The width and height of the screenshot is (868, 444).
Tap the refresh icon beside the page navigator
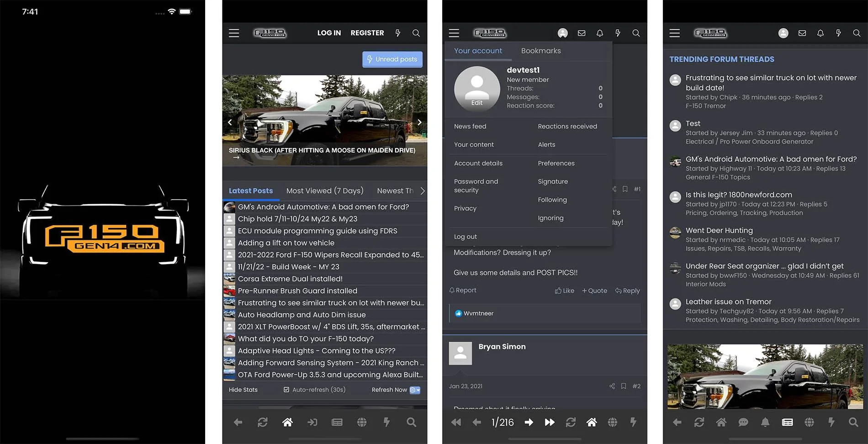[x=571, y=423]
